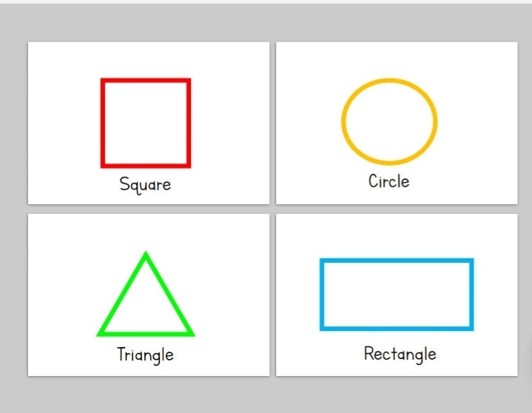Click the capital letter R in Rectangle

click(368, 353)
